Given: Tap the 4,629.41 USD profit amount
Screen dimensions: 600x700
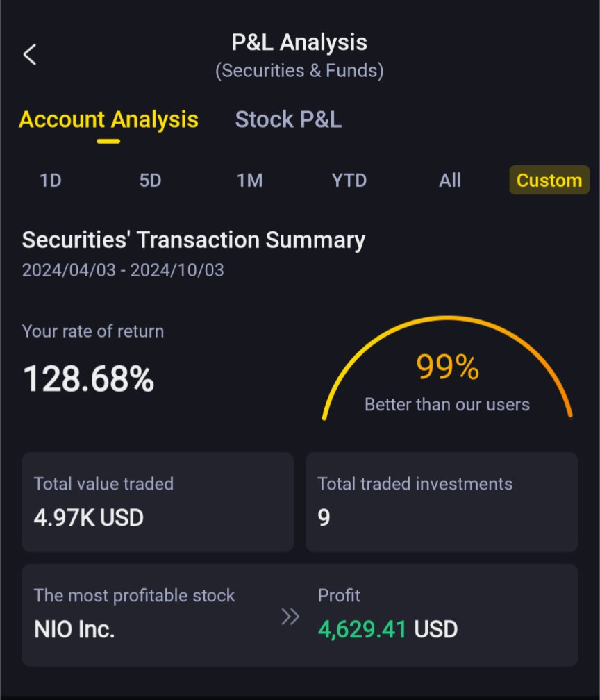Looking at the screenshot, I should [387, 630].
